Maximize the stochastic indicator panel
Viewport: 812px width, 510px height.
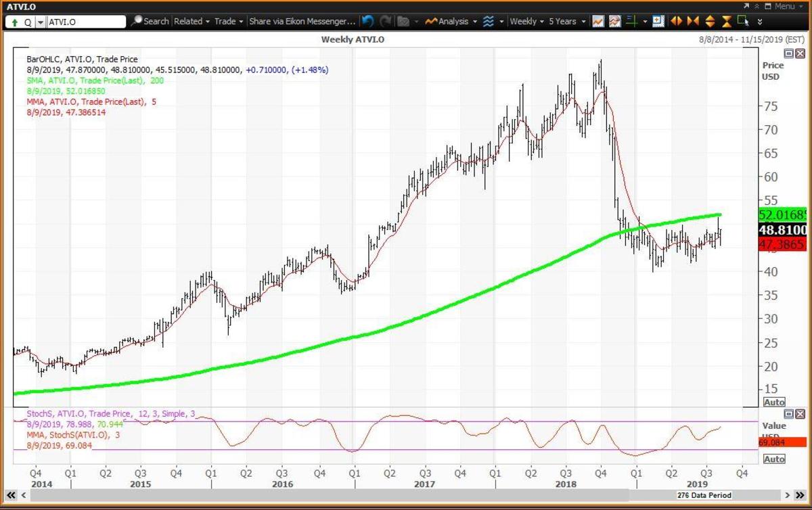pos(788,413)
